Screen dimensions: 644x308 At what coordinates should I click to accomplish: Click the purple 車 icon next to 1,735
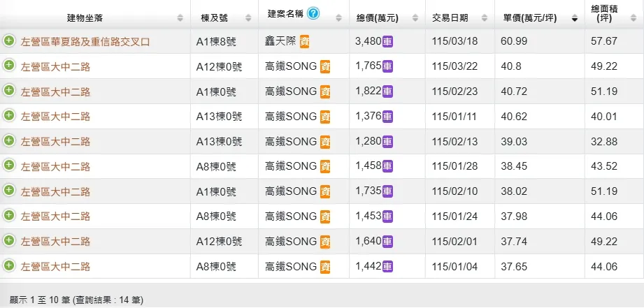387,191
